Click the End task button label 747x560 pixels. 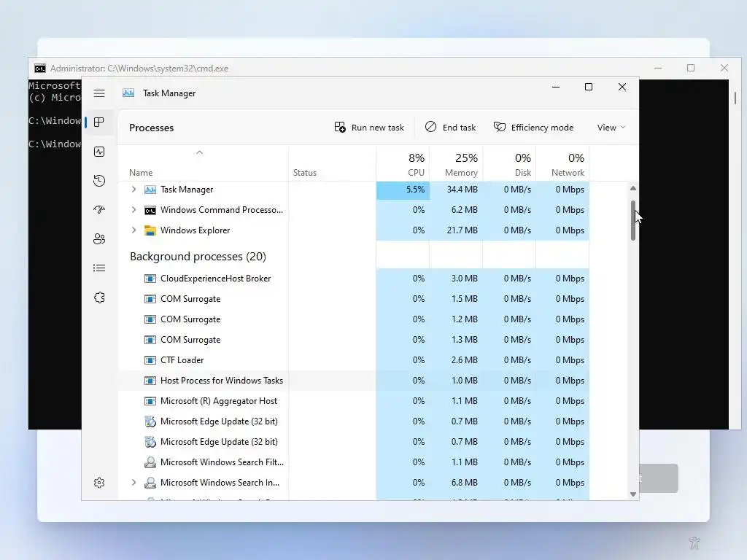click(459, 128)
